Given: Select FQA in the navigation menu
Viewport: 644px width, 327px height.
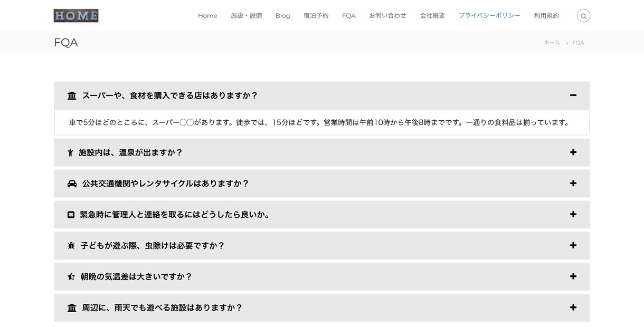Looking at the screenshot, I should pyautogui.click(x=349, y=16).
